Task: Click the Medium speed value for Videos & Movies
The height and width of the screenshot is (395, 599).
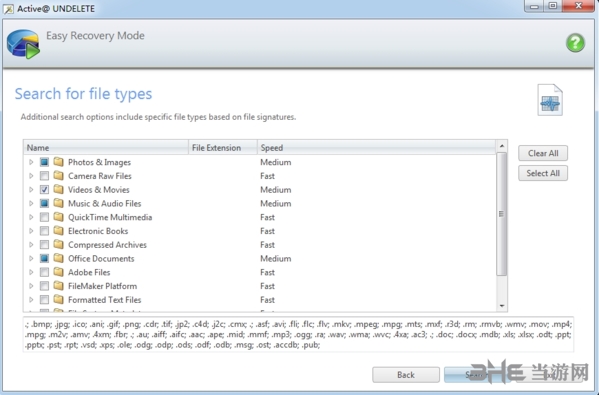Action: 275,189
